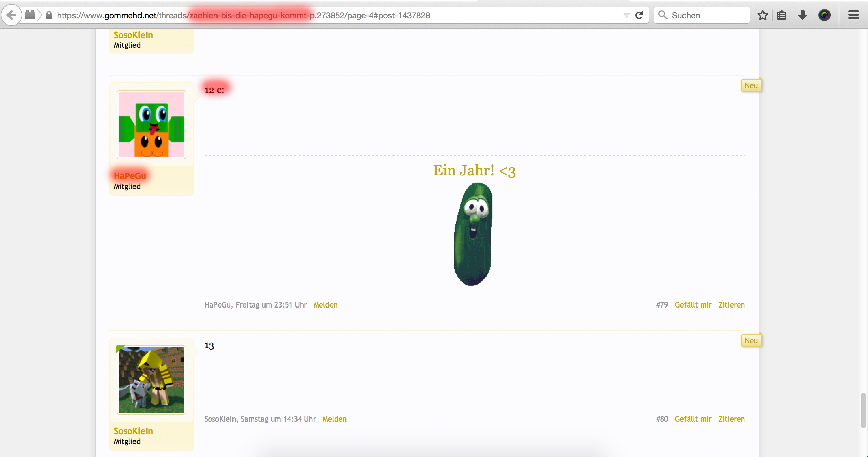Viewport: 868px width, 457px height.
Task: Click 'SosoKlein, Samstag um 14:34 Uhr' timestamp
Action: click(x=260, y=419)
